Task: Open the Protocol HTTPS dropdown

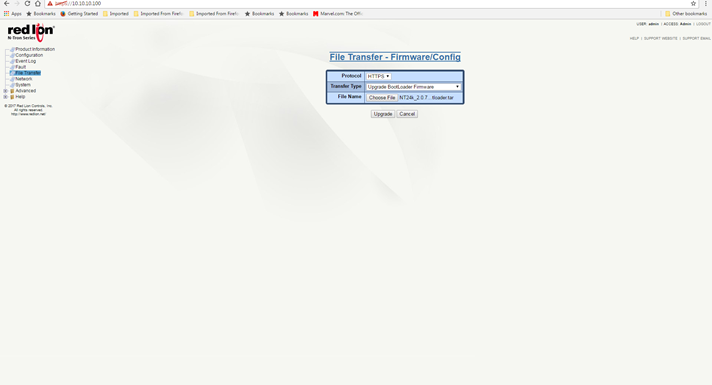Action: coord(379,76)
